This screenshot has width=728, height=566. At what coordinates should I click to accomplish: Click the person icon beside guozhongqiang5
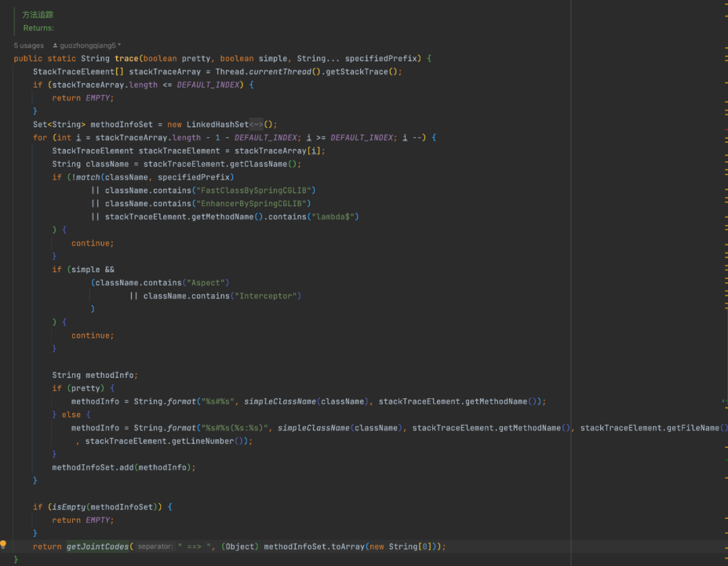[x=55, y=45]
